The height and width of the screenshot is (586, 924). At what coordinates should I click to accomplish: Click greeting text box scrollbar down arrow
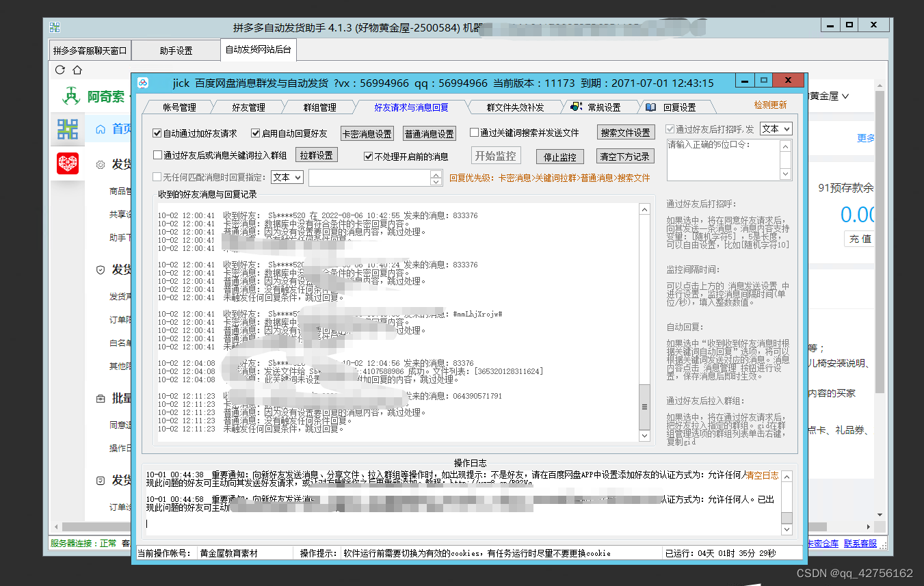[x=786, y=175]
